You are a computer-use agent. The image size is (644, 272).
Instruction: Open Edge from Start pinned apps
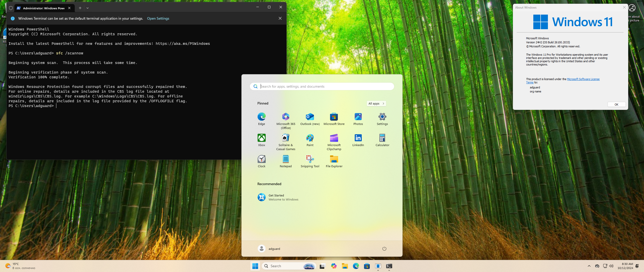click(x=261, y=119)
